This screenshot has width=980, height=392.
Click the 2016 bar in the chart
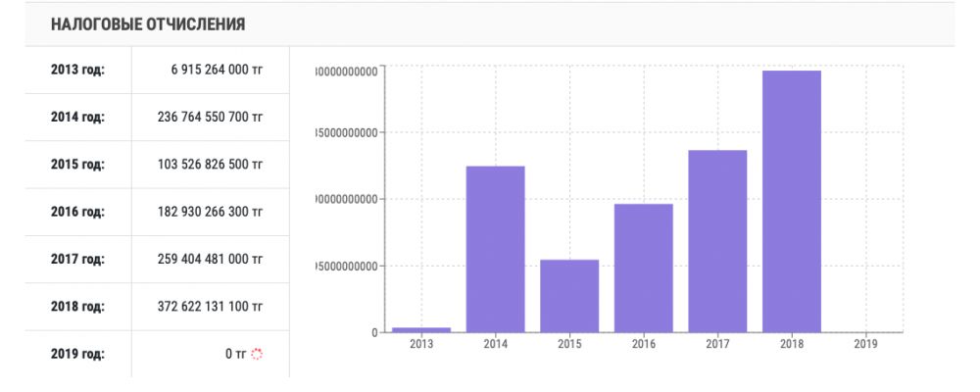point(644,268)
